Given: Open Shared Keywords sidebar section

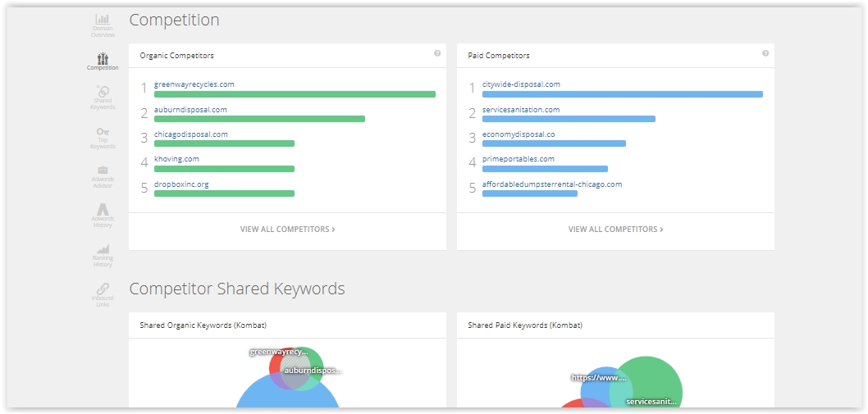Looking at the screenshot, I should click(x=103, y=98).
